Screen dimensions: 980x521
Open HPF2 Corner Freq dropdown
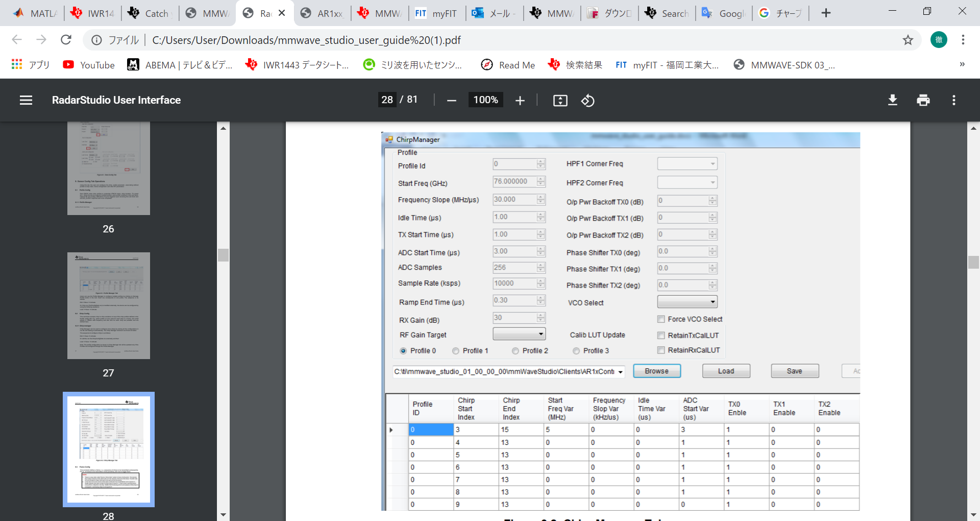point(687,183)
